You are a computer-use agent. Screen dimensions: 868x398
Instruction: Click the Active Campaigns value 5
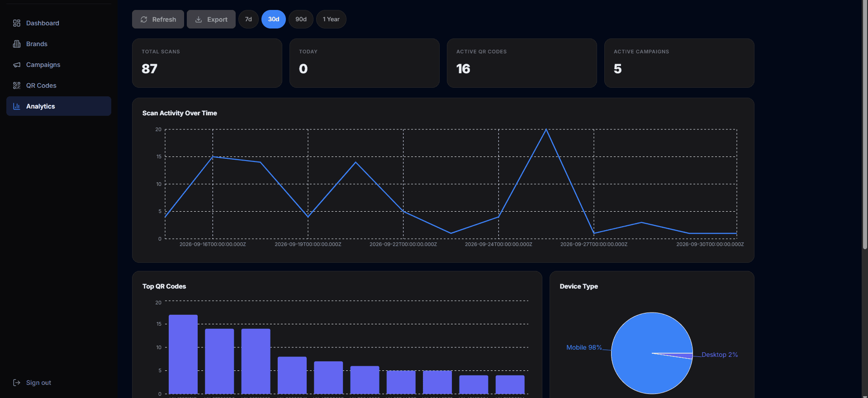click(x=617, y=69)
